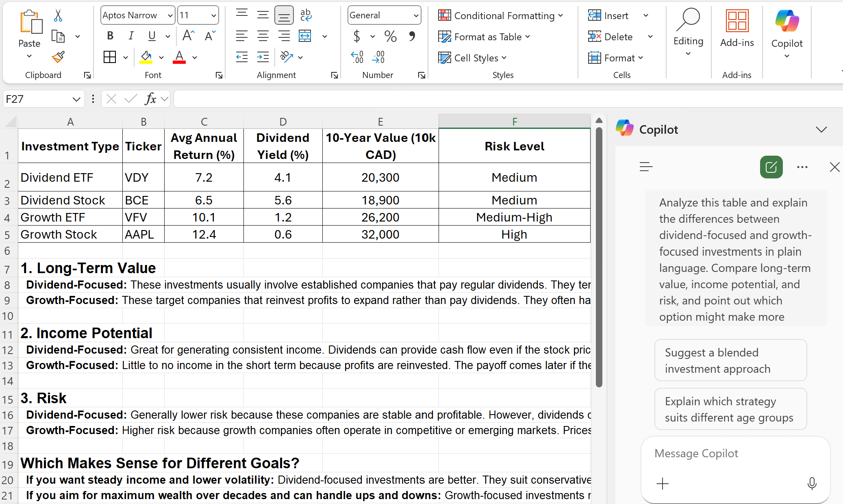The image size is (843, 504).
Task: Toggle Italic formatting
Action: (x=130, y=36)
